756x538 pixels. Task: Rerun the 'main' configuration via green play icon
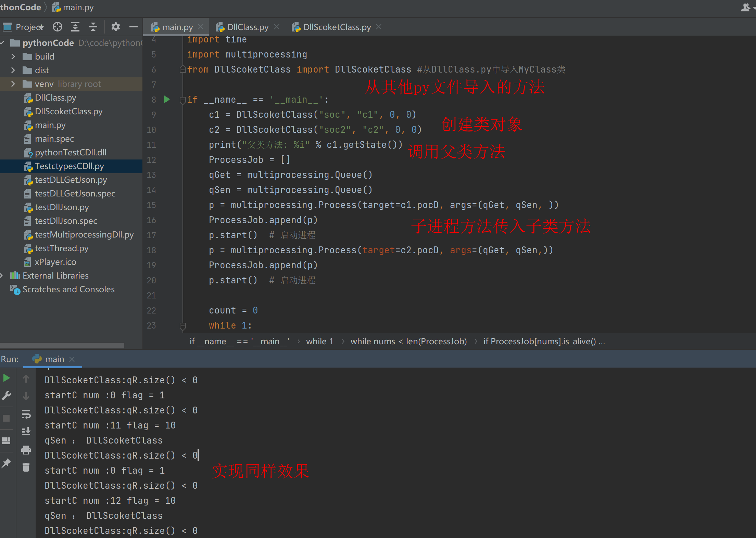[x=7, y=378]
